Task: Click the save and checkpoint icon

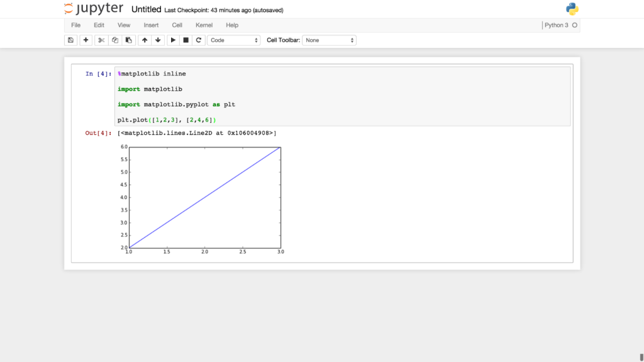Action: (70, 40)
